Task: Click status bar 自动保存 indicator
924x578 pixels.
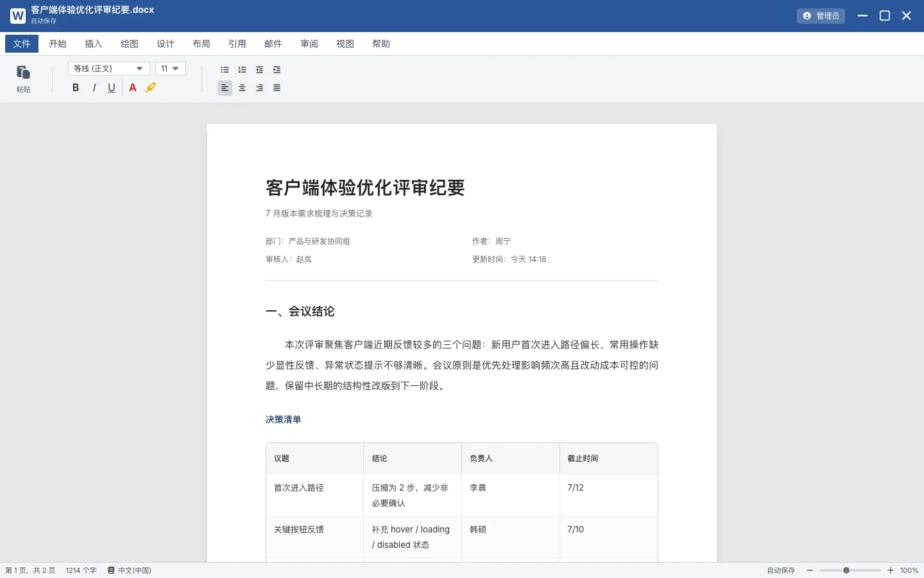Action: [x=781, y=570]
